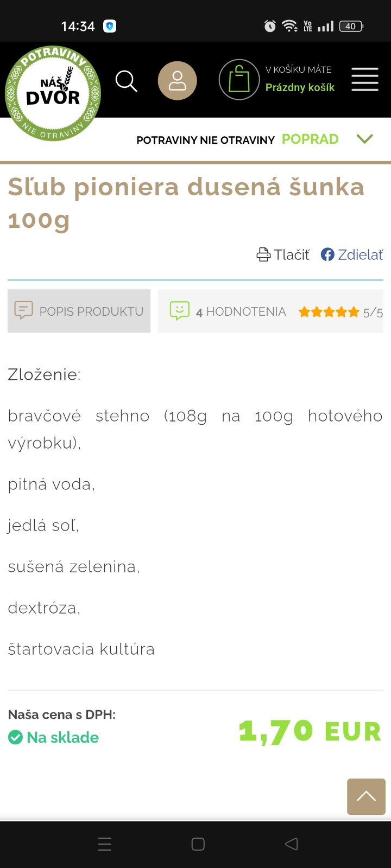This screenshot has height=868, width=391.
Task: Open the search magnifier icon
Action: [x=126, y=81]
